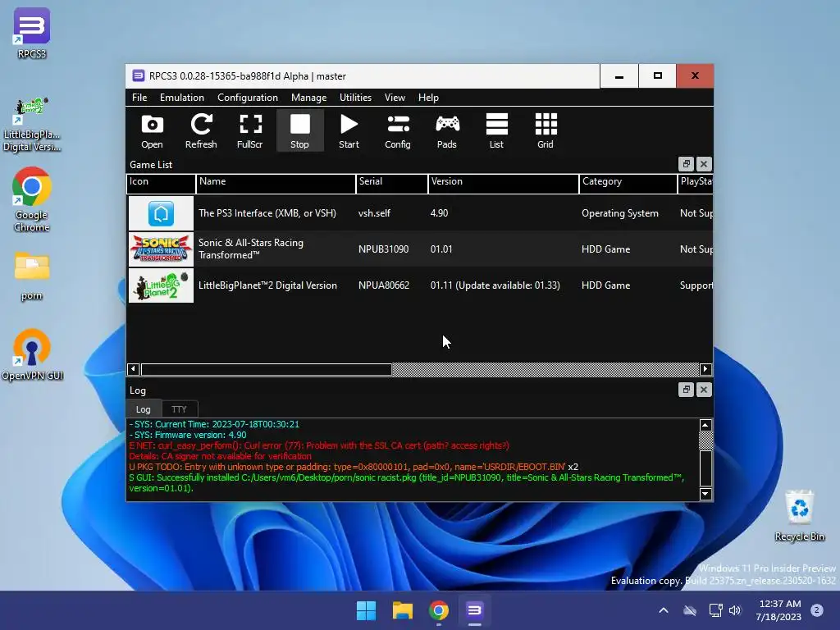Start emulation with the Start icon
The height and width of the screenshot is (630, 840).
click(349, 130)
